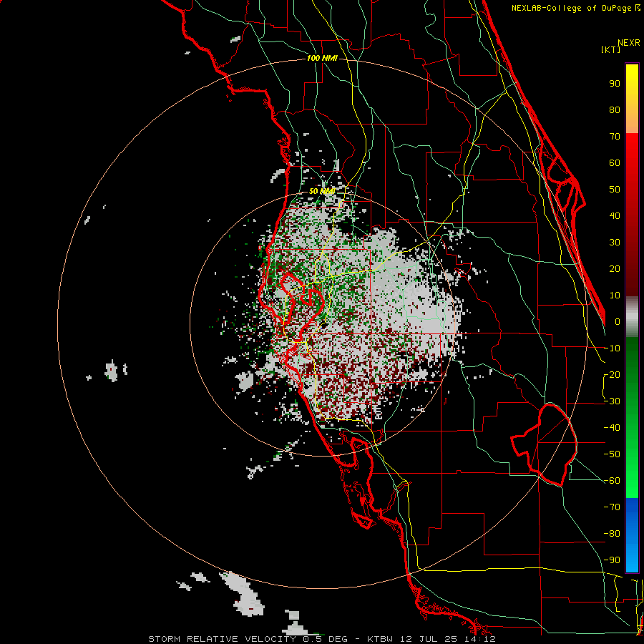Click the NEXLAB-College of DuPage title text
The height and width of the screenshot is (644, 644).
571,8
